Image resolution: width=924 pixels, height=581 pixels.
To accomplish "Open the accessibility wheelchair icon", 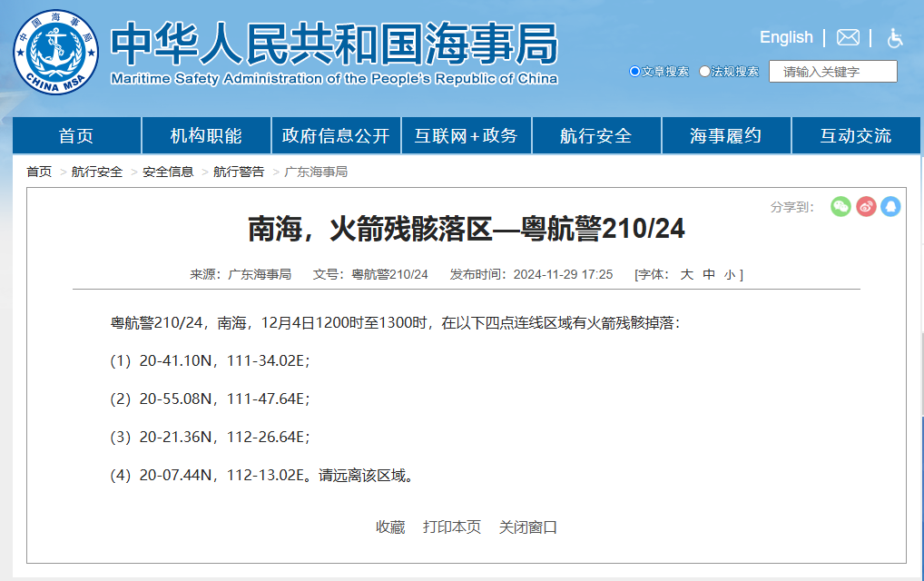I will pyautogui.click(x=895, y=38).
